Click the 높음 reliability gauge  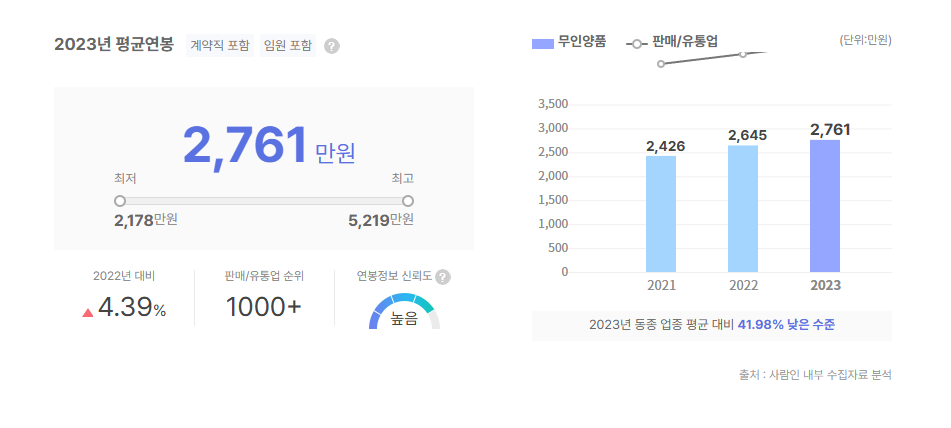404,312
